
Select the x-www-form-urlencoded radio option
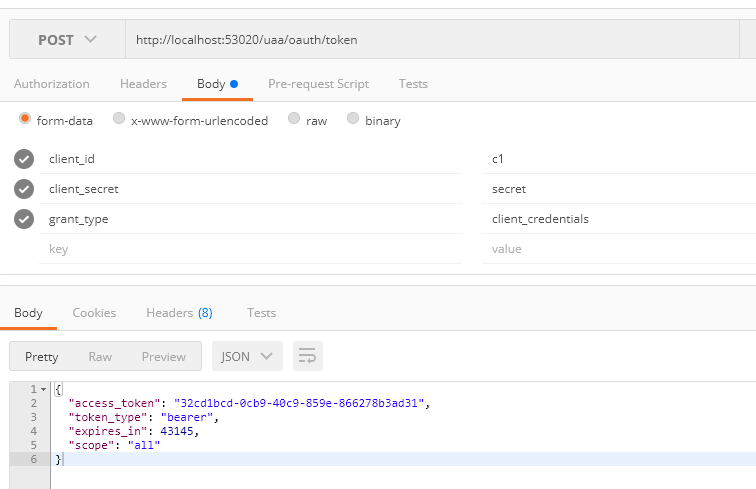(119, 119)
